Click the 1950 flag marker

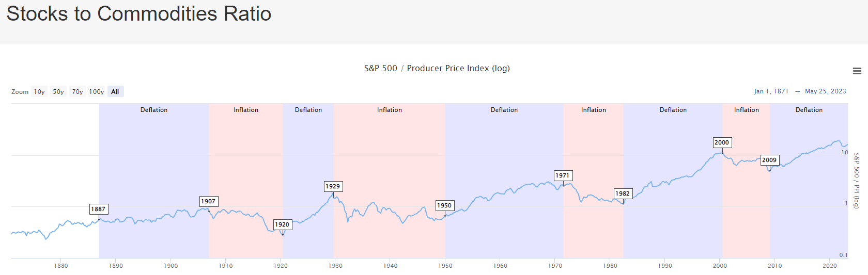[x=444, y=205]
